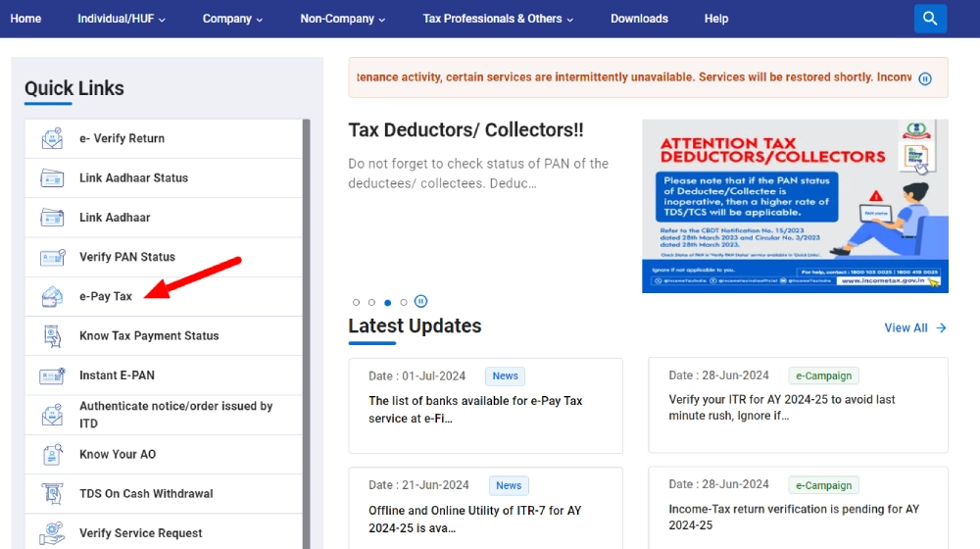Open the Link Aadhaar quick link
The height and width of the screenshot is (549, 980).
pyautogui.click(x=164, y=218)
